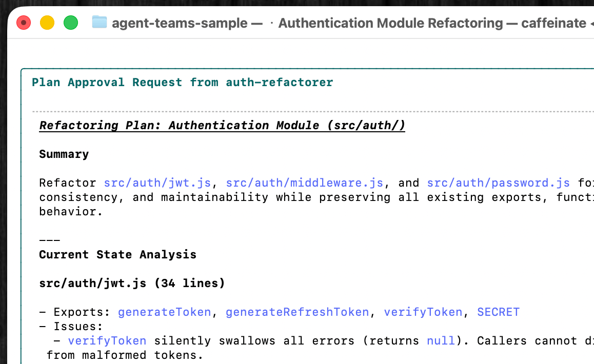Click the Summary section heading
This screenshot has width=594, height=364.
tap(64, 154)
